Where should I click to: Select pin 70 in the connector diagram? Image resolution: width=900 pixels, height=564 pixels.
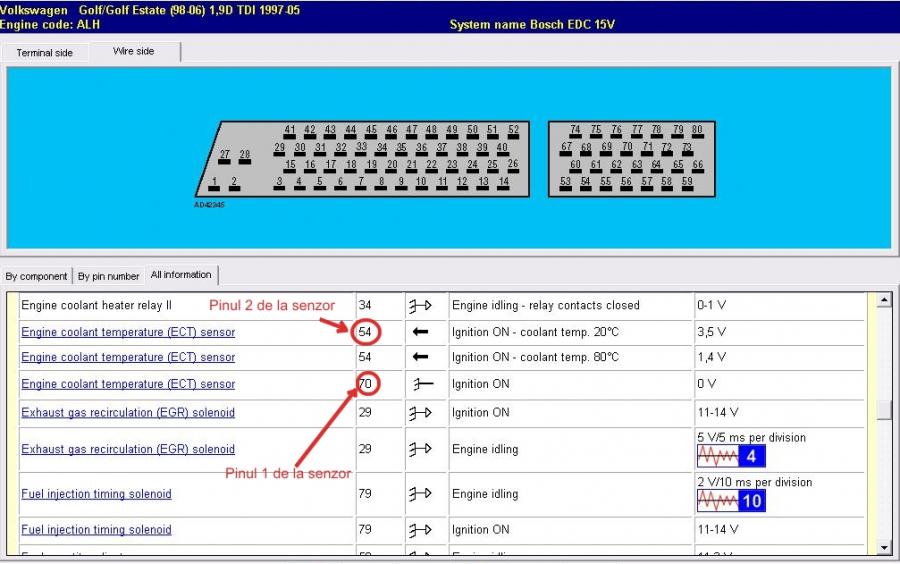click(x=627, y=148)
